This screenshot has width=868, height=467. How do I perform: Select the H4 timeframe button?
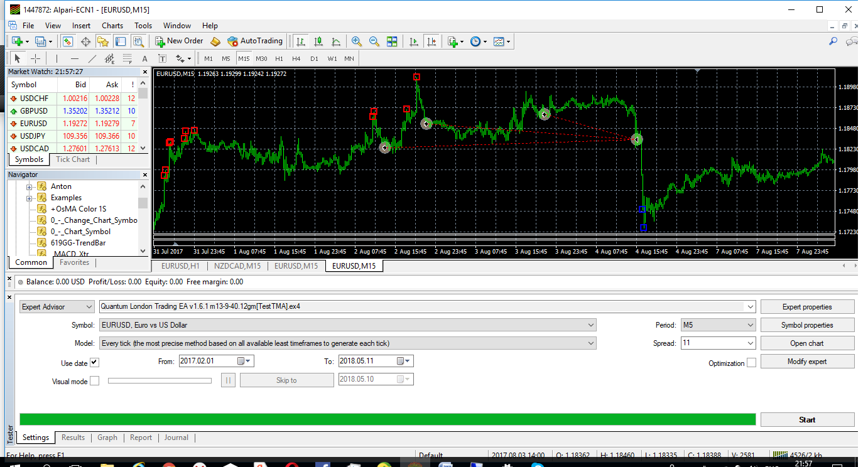296,58
